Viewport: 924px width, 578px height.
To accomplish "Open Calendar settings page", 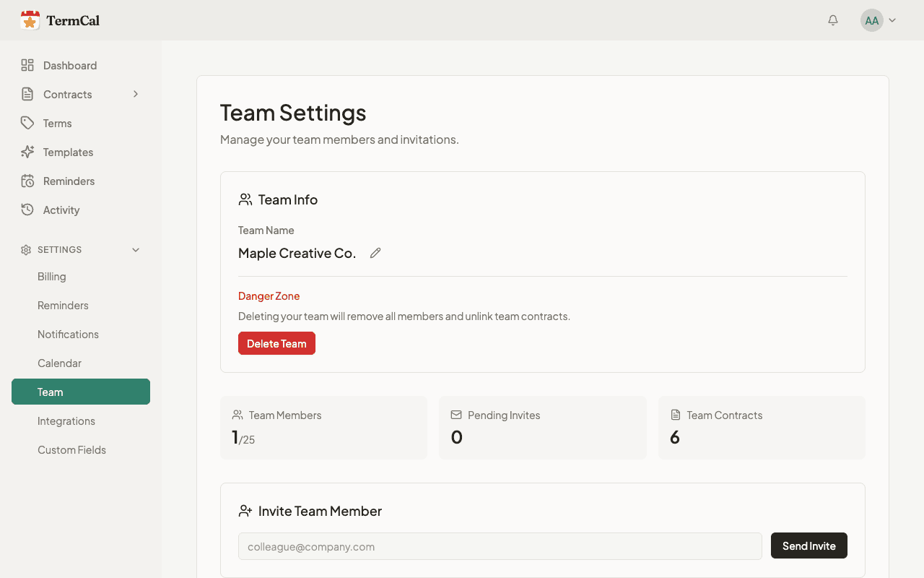I will (x=59, y=363).
